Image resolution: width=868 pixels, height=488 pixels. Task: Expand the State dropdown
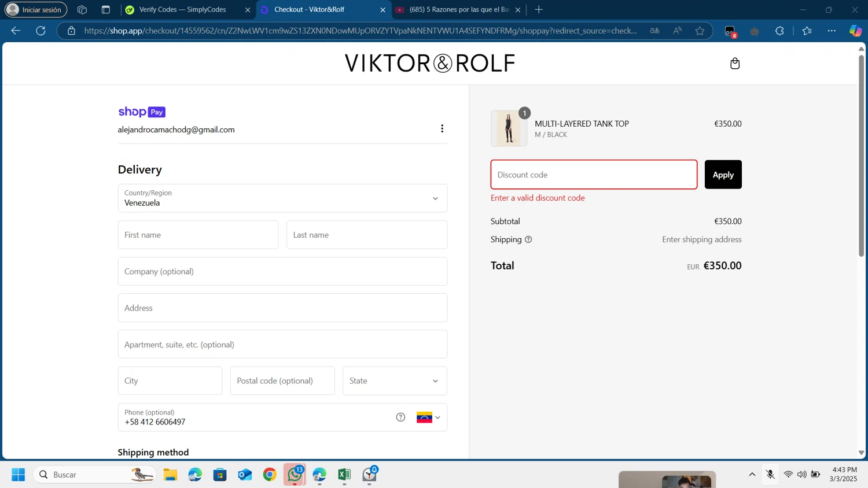point(395,381)
